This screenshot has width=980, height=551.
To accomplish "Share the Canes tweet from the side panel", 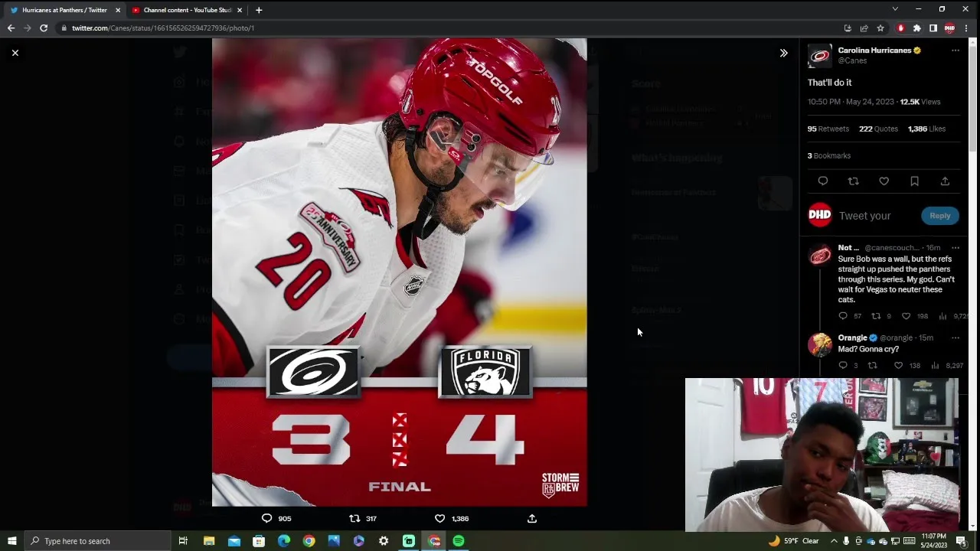I will [945, 181].
